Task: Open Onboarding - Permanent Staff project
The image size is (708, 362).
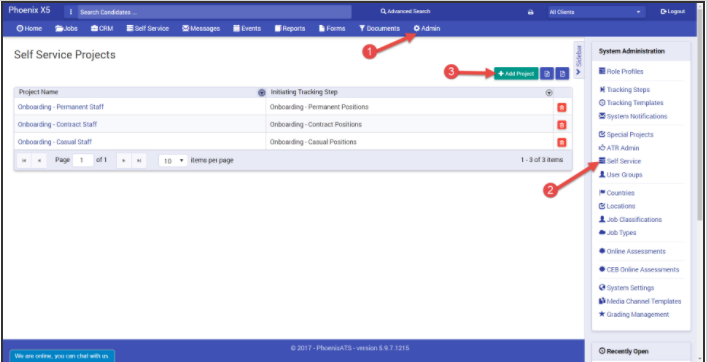Action: coord(61,107)
